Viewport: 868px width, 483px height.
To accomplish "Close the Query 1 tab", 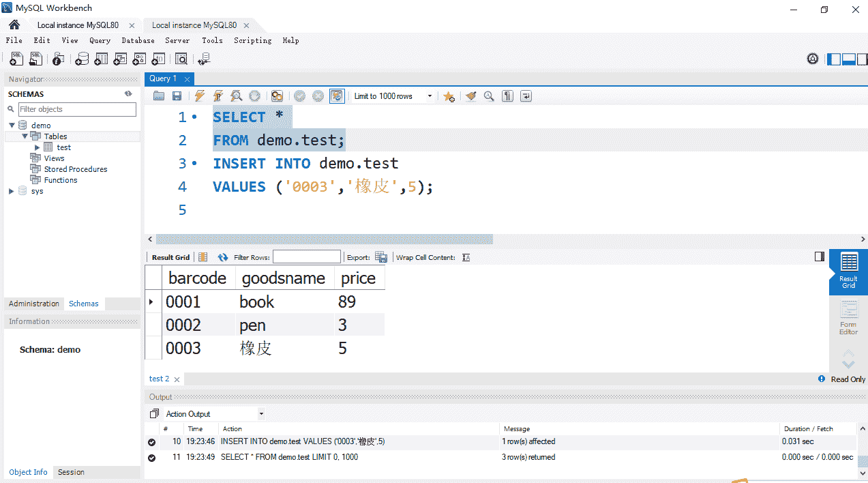I will [188, 79].
